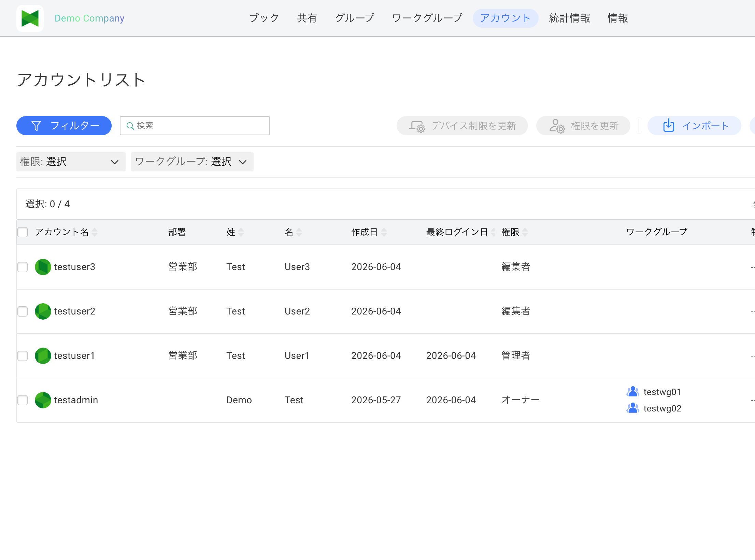
Task: Click the green Demo Company logo icon
Action: coord(30,18)
